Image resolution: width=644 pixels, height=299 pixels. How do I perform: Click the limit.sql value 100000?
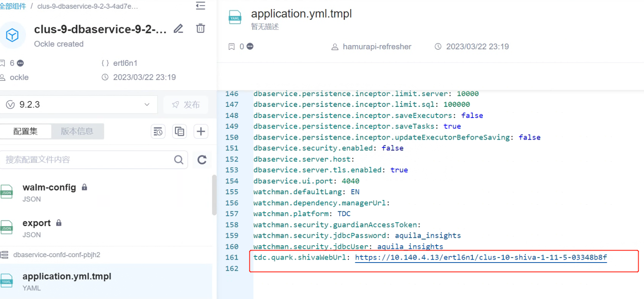click(x=456, y=104)
